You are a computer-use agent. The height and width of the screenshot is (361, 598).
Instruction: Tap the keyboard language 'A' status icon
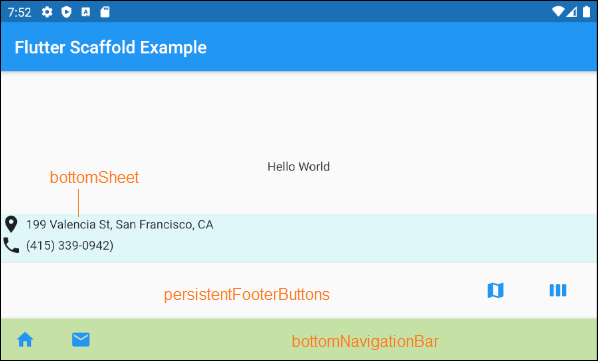tap(86, 12)
